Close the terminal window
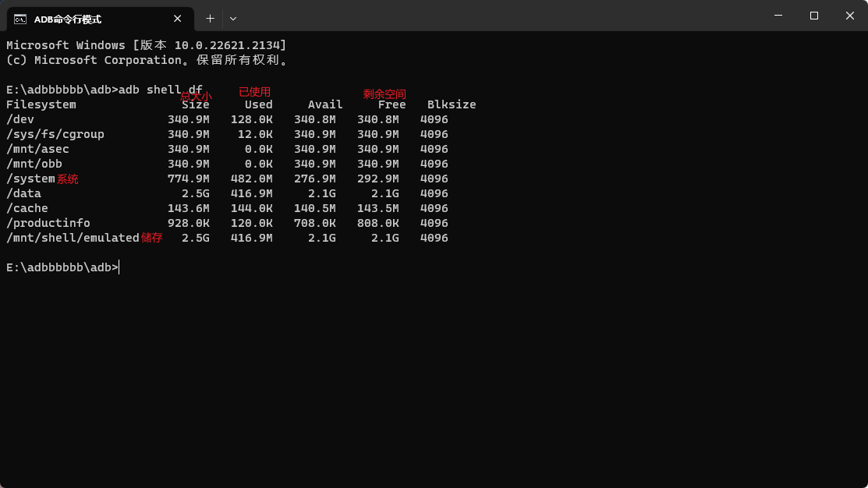The image size is (868, 488). 849,16
